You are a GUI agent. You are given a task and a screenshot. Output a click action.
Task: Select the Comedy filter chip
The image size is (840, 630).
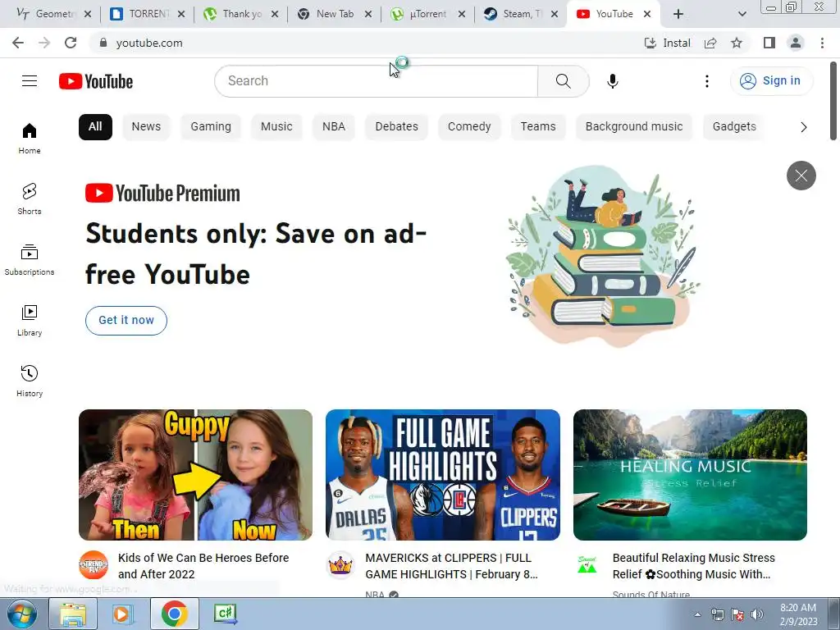point(469,127)
